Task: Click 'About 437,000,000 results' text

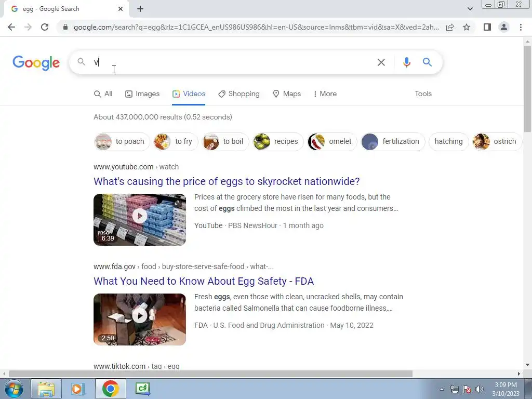Action: click(x=163, y=117)
